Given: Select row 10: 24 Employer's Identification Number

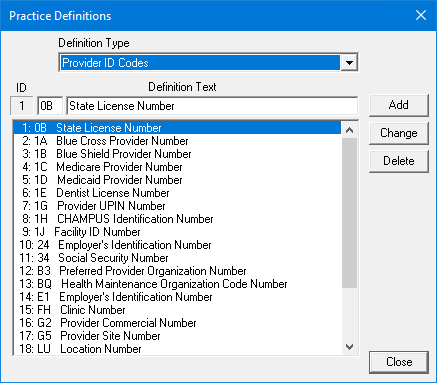Looking at the screenshot, I should tap(177, 245).
